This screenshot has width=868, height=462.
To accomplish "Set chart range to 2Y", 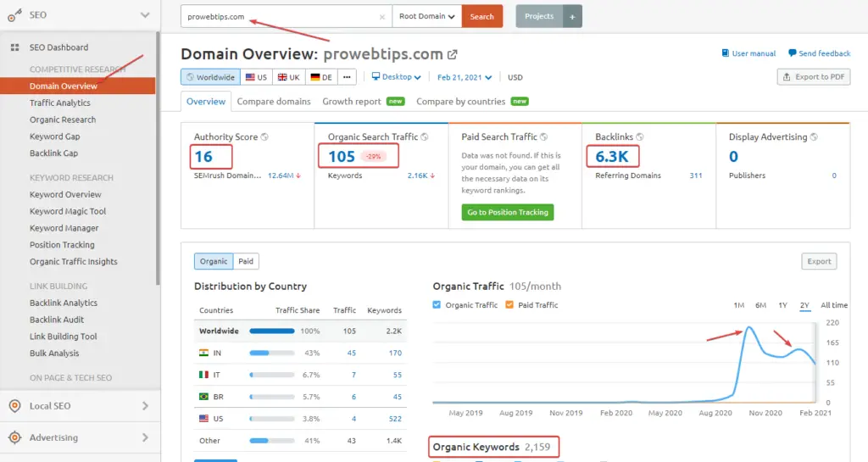I will point(804,305).
